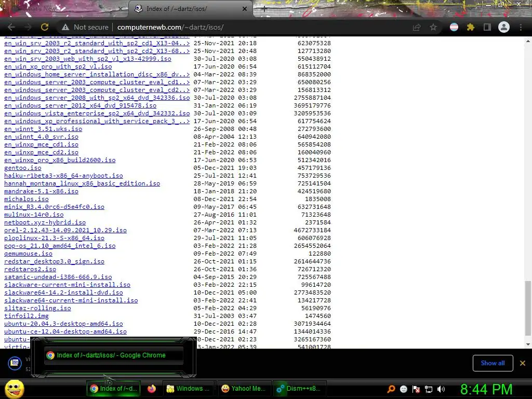Select the Chrome window preview thumbnail

pyautogui.click(x=114, y=355)
